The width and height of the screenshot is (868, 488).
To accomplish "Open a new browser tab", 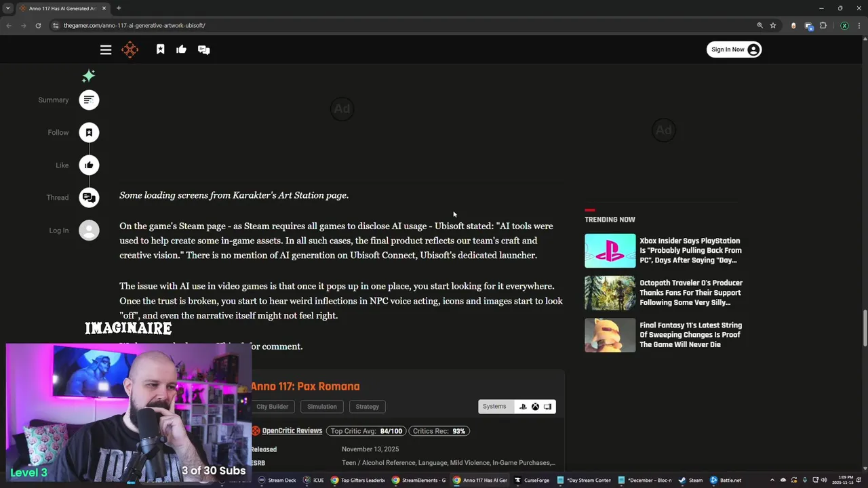I will (x=119, y=8).
